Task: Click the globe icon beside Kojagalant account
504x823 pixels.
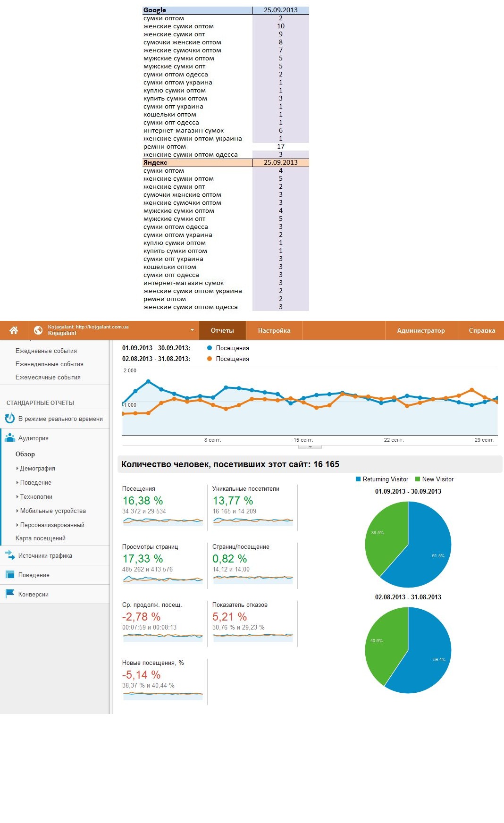Action: (x=39, y=330)
